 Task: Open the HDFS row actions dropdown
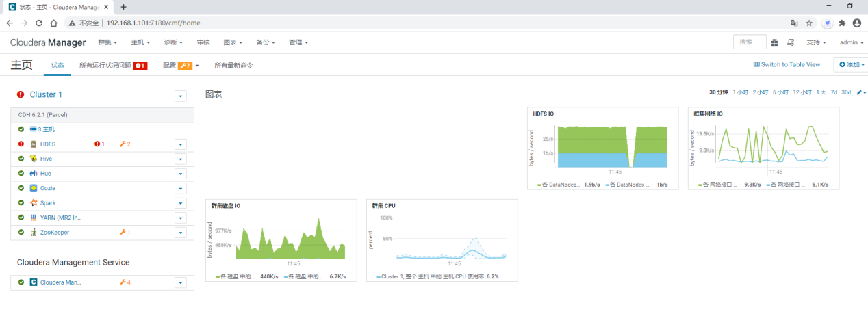(x=181, y=144)
